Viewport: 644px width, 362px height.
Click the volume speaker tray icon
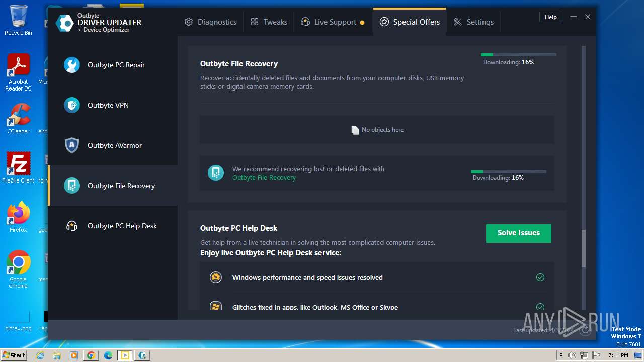572,355
